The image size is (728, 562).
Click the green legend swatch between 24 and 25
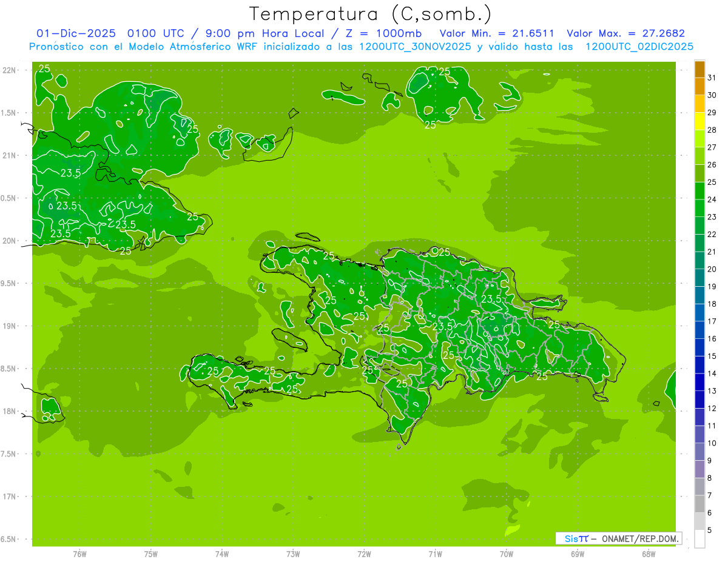tap(699, 191)
